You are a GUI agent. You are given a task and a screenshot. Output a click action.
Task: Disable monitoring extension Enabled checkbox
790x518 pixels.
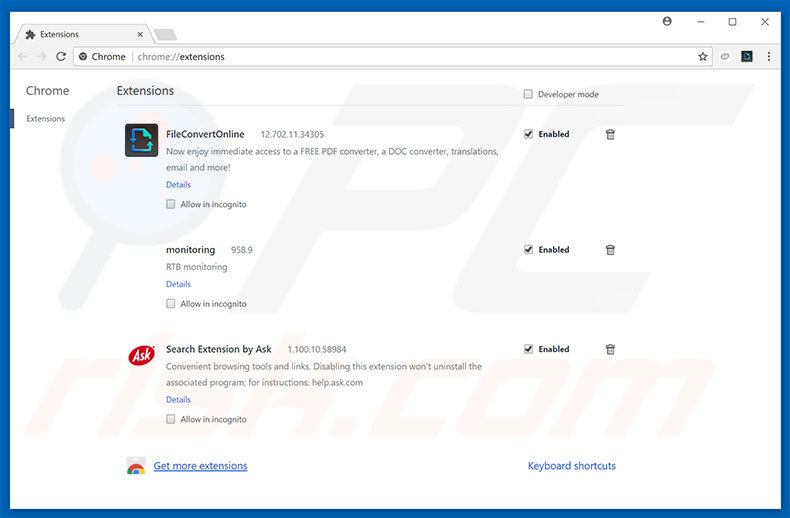pos(528,249)
